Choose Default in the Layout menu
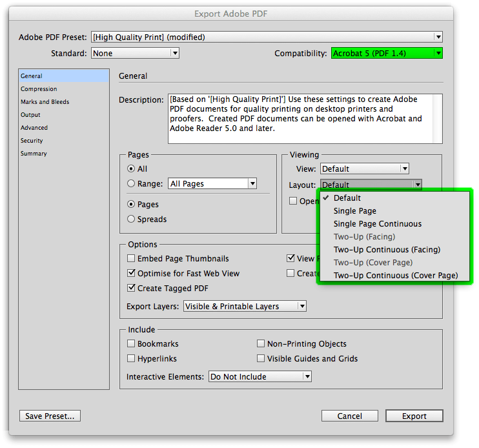This screenshot has height=448, width=479. [394, 198]
